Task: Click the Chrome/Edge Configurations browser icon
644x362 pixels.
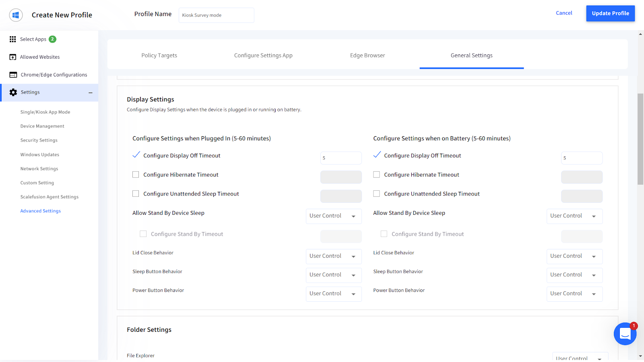Action: (x=12, y=74)
